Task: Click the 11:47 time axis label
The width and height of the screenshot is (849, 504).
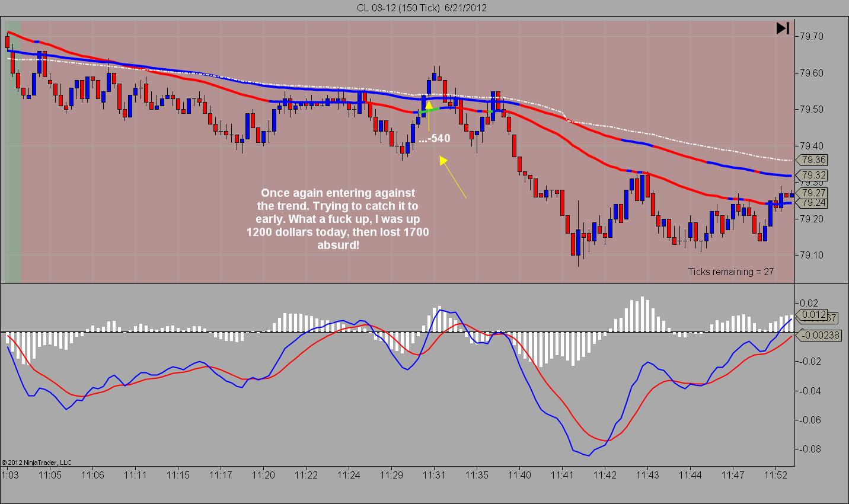Action: tap(733, 475)
